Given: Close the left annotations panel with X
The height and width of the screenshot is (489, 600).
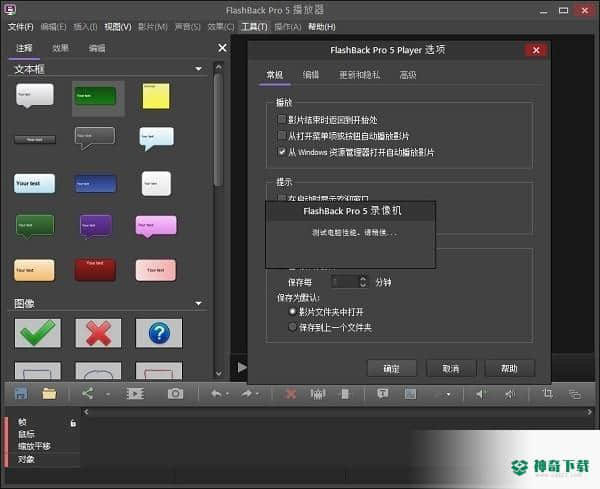Looking at the screenshot, I should click(x=222, y=48).
